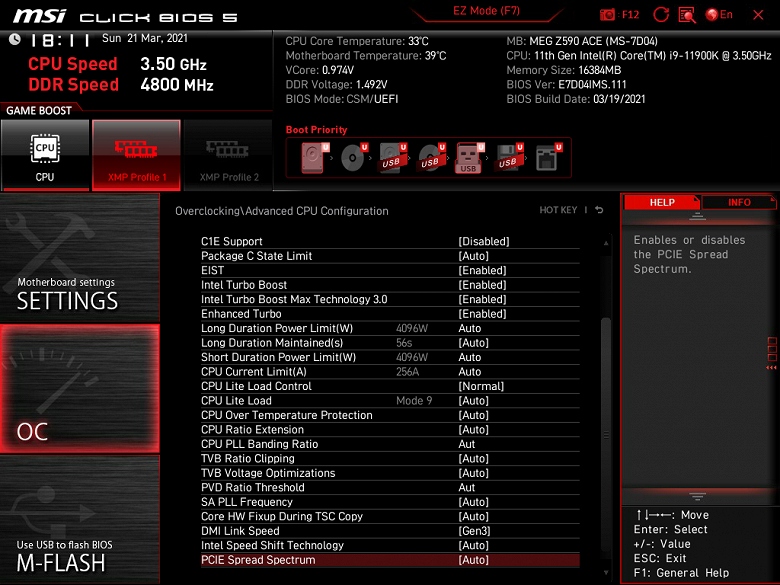This screenshot has height=585, width=780.
Task: Change language with the En globe icon
Action: tap(719, 14)
